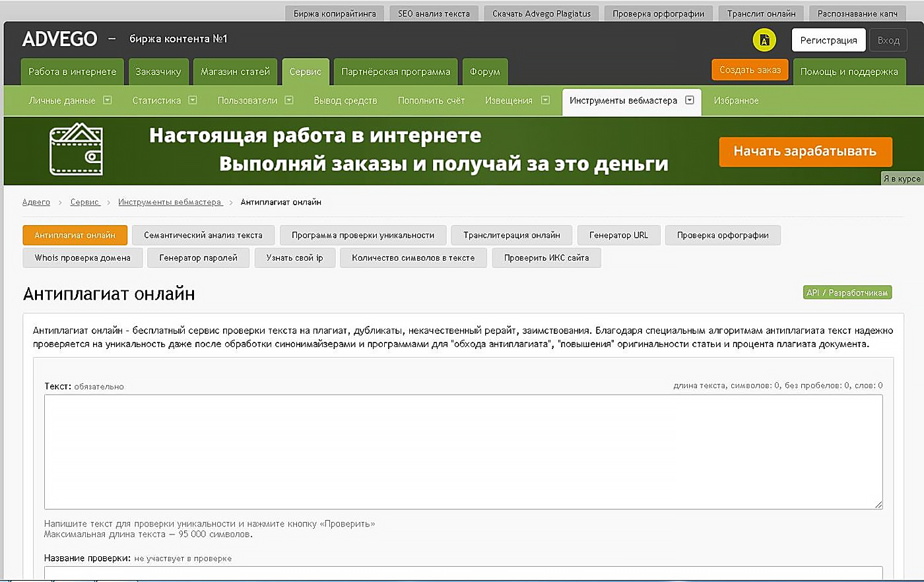
Task: Click the wallet icon in the banner
Action: click(77, 149)
